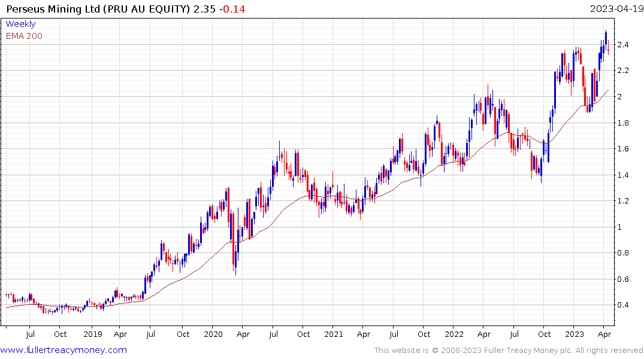Select the 2023-04-19 date label
This screenshot has height=359, width=644.
click(616, 9)
